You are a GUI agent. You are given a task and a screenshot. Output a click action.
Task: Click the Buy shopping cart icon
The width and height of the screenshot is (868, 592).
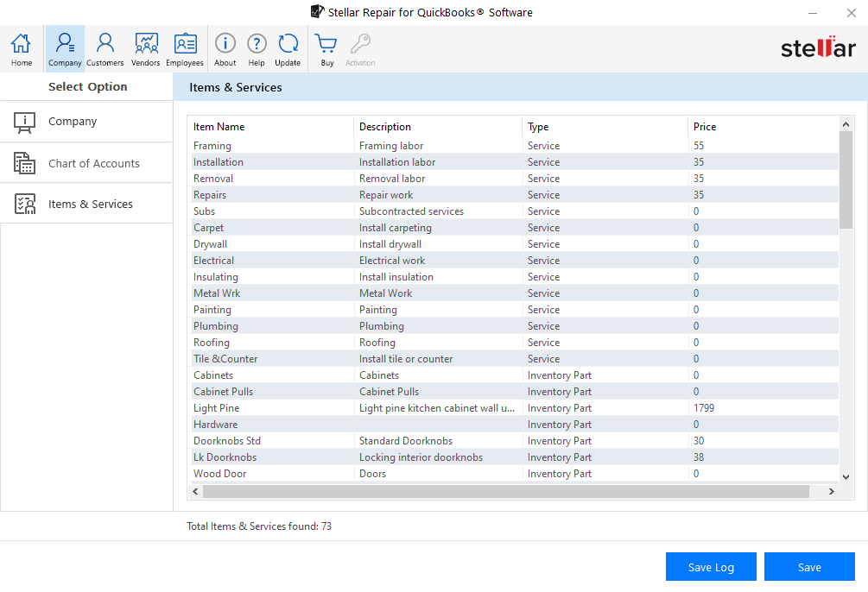(326, 43)
